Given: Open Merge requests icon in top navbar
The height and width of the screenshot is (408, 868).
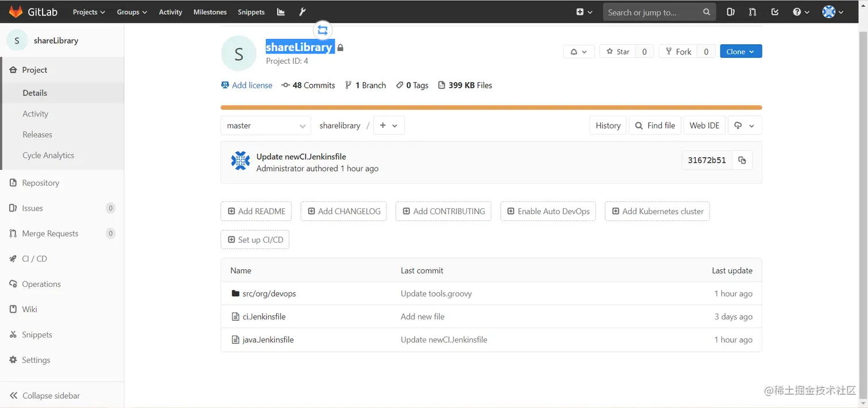Looking at the screenshot, I should pyautogui.click(x=753, y=11).
